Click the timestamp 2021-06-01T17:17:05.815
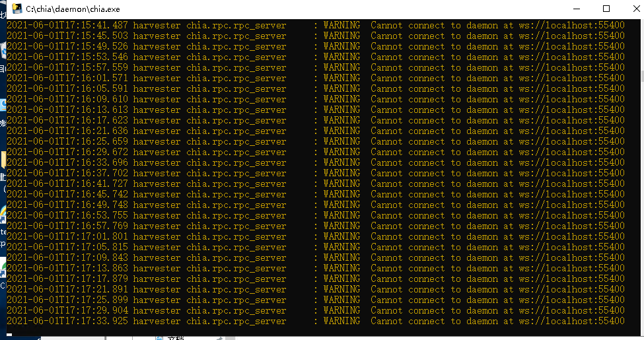 tap(67, 247)
